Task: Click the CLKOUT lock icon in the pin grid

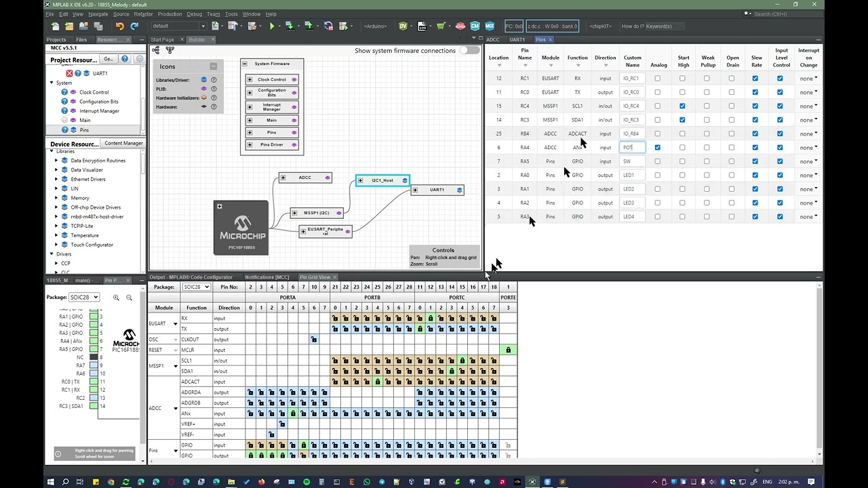Action: pos(314,340)
